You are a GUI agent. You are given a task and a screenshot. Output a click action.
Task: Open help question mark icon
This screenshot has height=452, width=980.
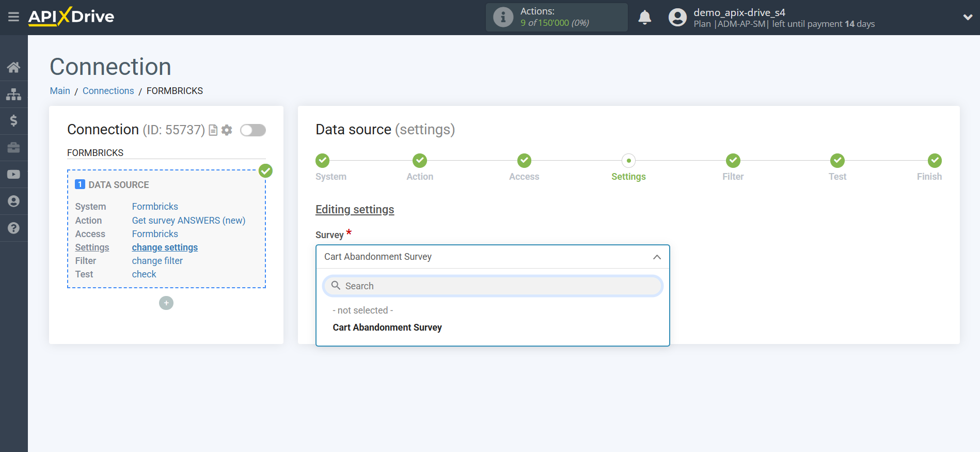point(13,228)
